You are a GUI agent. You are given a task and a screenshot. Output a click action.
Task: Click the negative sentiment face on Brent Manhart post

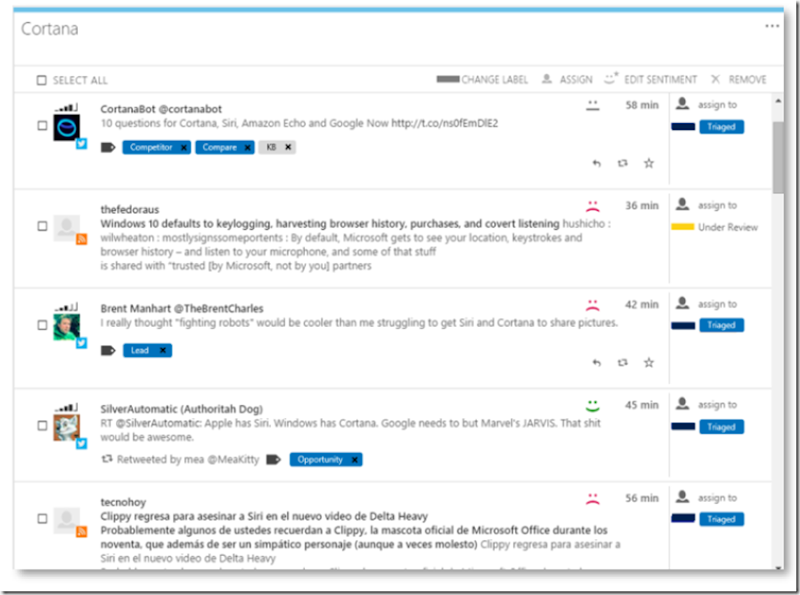tap(592, 305)
